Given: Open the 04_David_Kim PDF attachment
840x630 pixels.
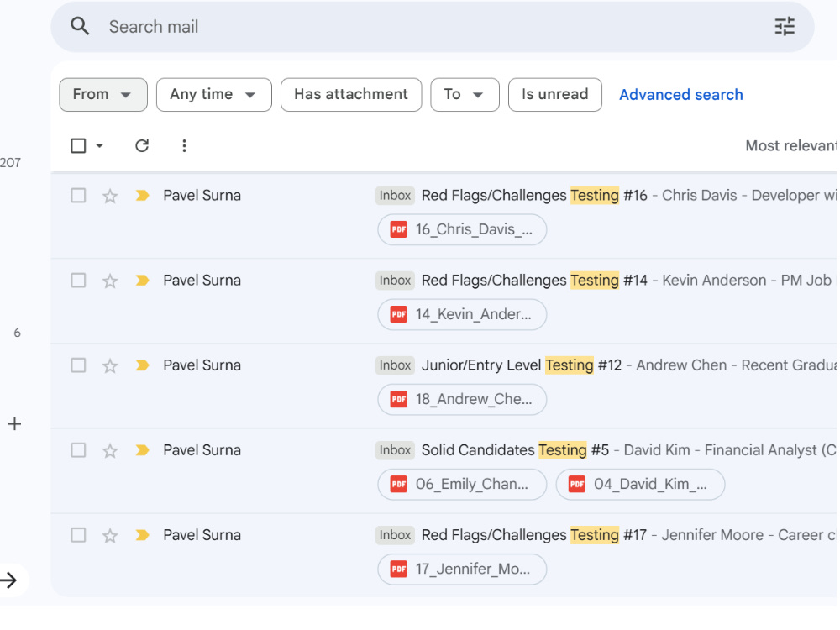Looking at the screenshot, I should [640, 485].
